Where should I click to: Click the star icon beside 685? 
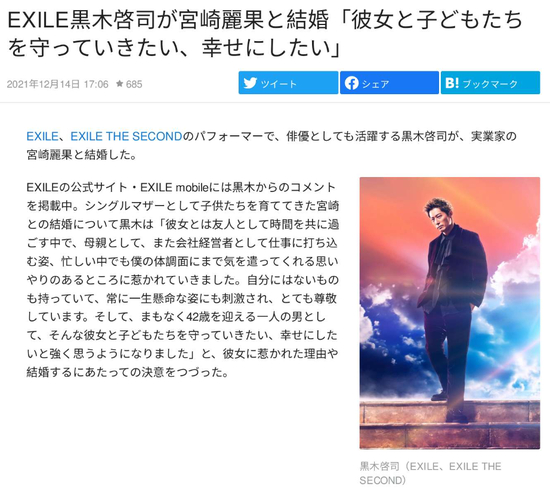pyautogui.click(x=120, y=84)
